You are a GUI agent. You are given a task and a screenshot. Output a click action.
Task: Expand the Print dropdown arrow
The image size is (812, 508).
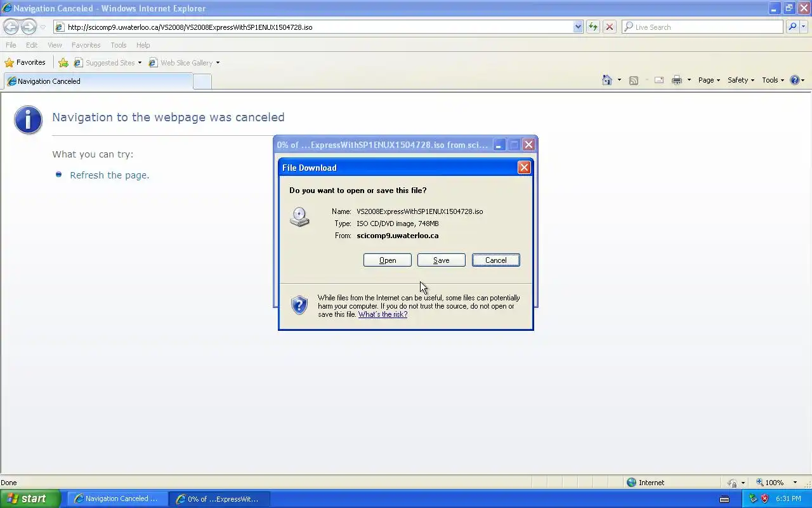[689, 80]
